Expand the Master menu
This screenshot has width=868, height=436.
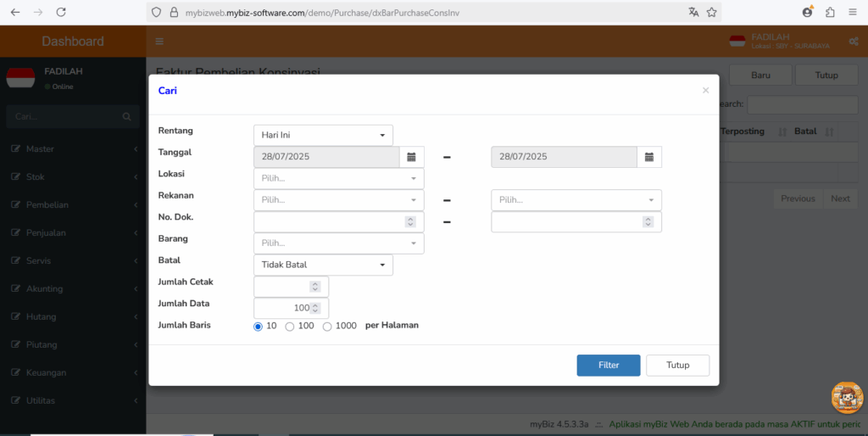tap(73, 149)
